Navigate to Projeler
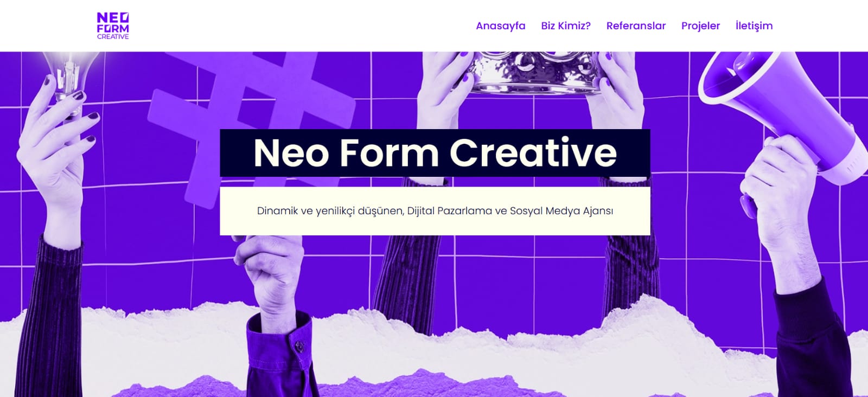 click(700, 25)
